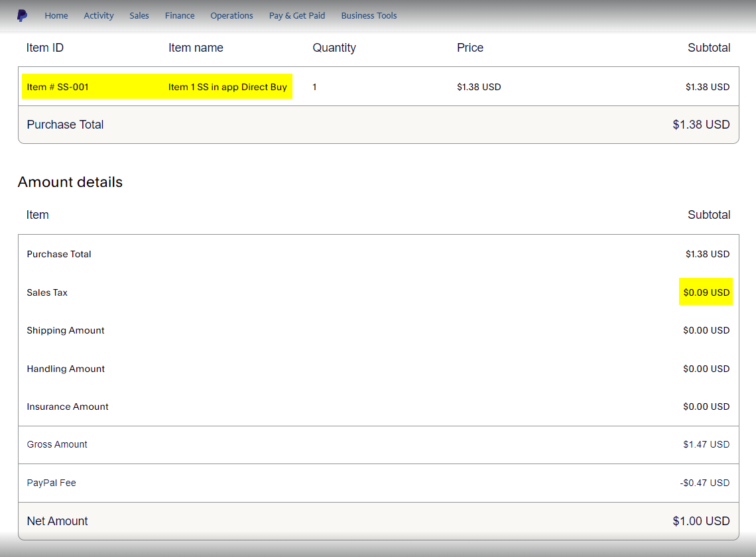The width and height of the screenshot is (756, 557).
Task: Click the highlighted '$0.09 USD' sales tax value
Action: (x=706, y=292)
